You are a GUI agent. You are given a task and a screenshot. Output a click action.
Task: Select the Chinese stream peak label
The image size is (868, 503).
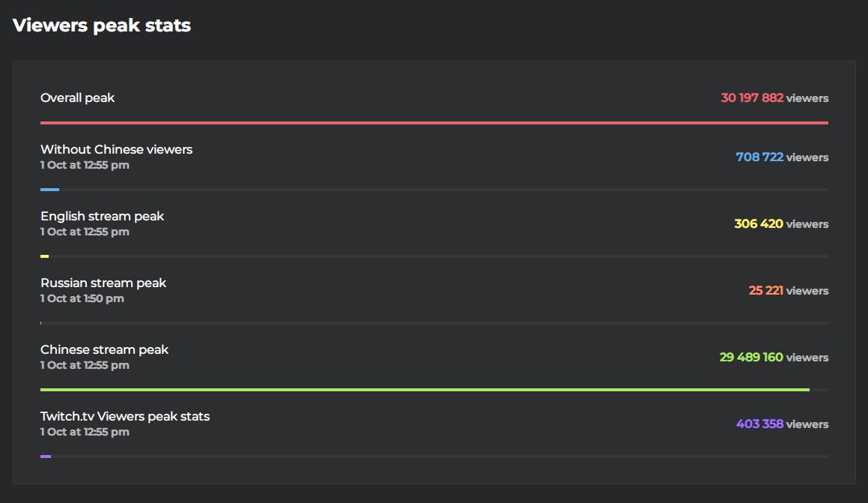pyautogui.click(x=104, y=350)
